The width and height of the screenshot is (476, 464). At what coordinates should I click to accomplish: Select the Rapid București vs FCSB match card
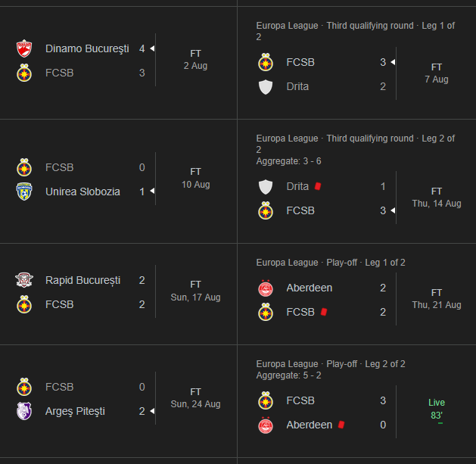tap(118, 292)
